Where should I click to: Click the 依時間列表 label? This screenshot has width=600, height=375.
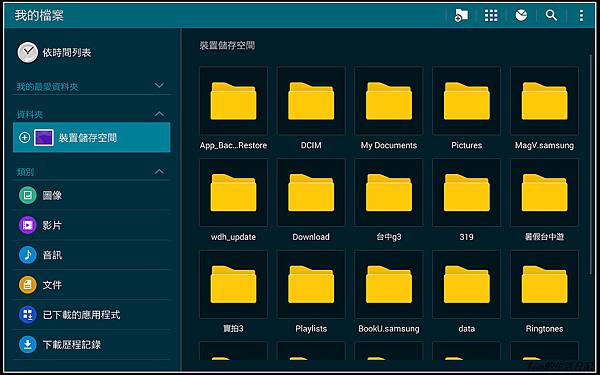pyautogui.click(x=67, y=52)
